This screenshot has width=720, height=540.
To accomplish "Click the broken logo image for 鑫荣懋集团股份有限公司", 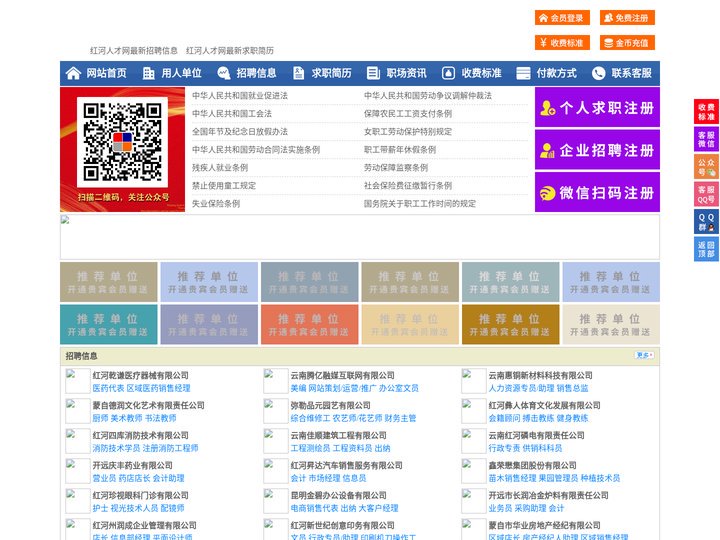I will 473,471.
